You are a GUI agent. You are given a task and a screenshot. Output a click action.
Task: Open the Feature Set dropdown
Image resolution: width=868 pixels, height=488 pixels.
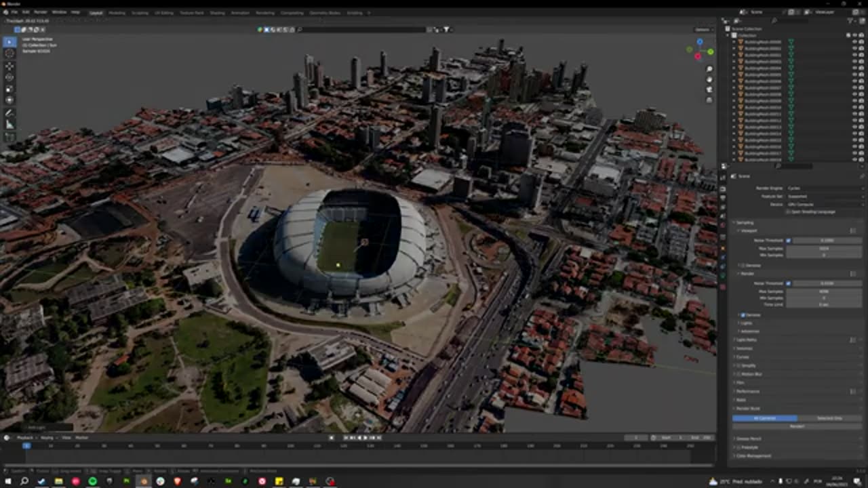[x=825, y=197]
